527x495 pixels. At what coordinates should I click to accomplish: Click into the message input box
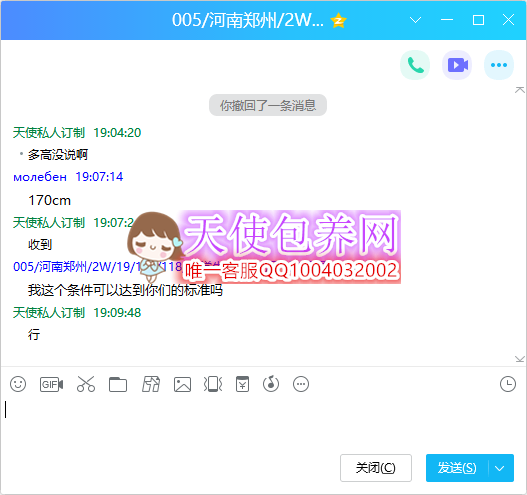pyautogui.click(x=264, y=423)
